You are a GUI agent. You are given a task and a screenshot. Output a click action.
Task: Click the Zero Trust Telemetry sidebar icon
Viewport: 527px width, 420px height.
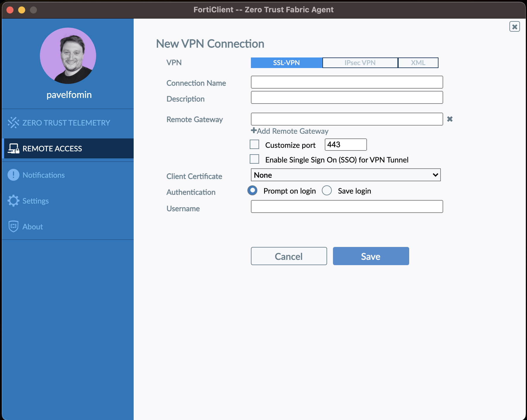click(13, 123)
